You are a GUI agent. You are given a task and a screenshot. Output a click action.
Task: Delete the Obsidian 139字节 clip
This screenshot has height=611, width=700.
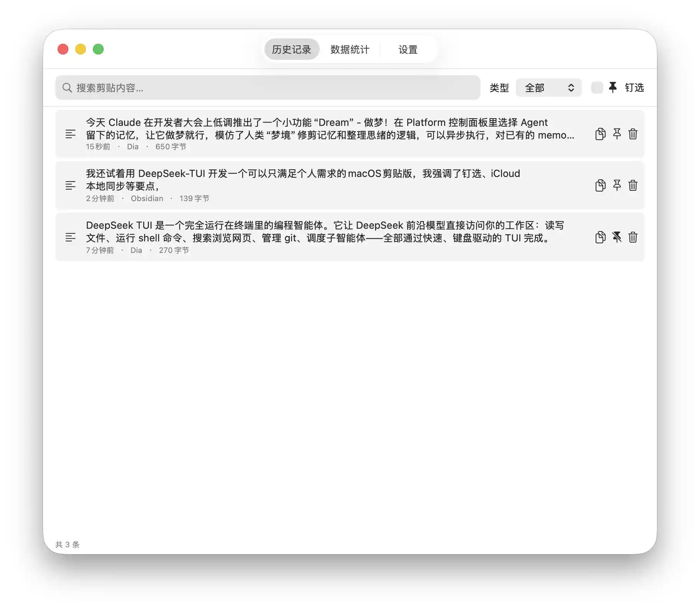633,185
